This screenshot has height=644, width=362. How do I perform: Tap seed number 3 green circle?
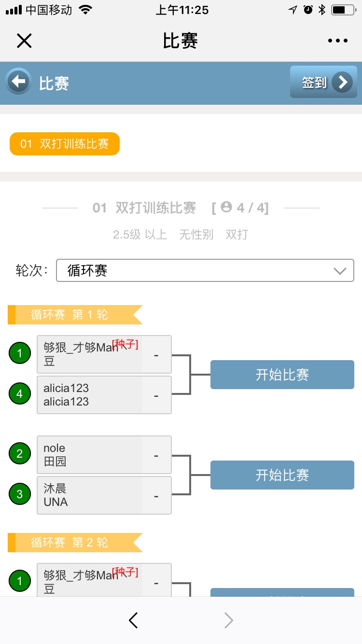(19, 494)
